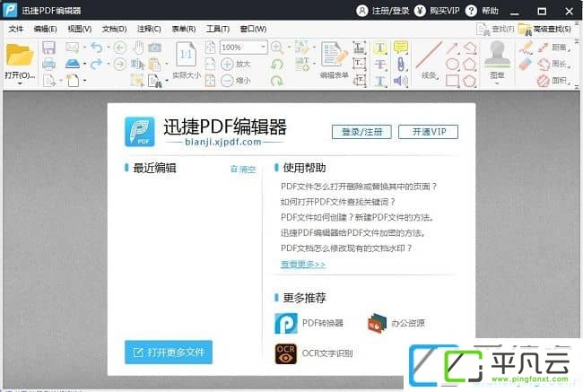Open the Comment (C) menu

click(x=149, y=29)
